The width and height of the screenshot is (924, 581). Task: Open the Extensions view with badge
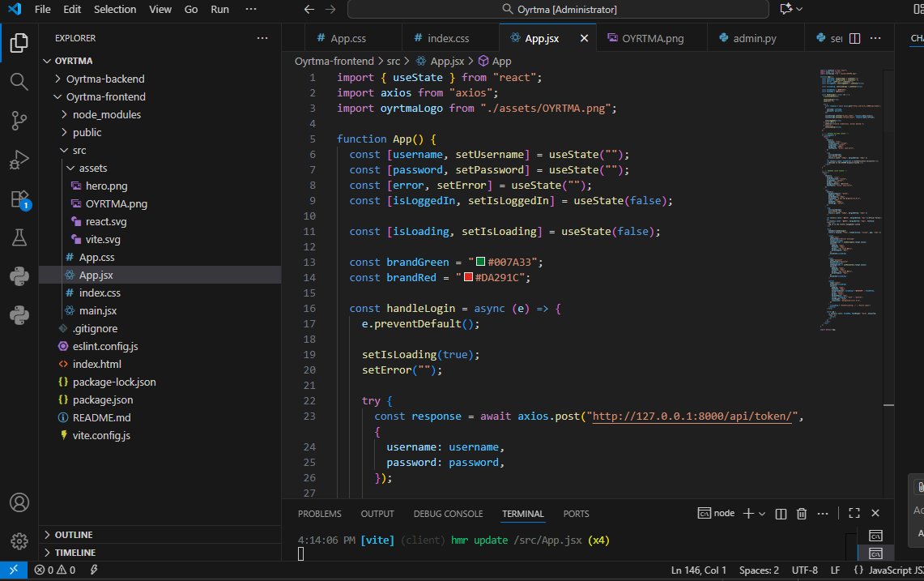[19, 199]
